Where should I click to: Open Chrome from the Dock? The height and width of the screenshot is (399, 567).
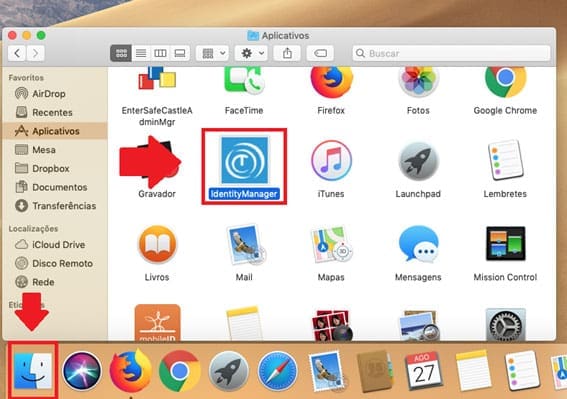(x=179, y=371)
